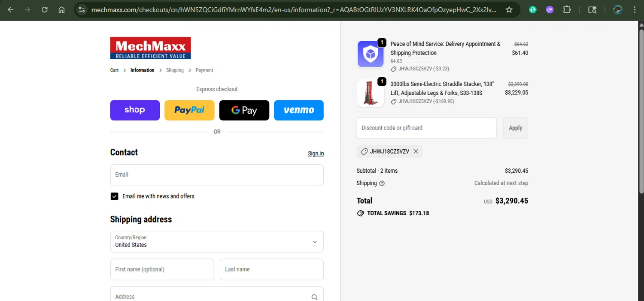Open the tab search icon in toolbar
This screenshot has width=644, height=301.
[x=592, y=9]
